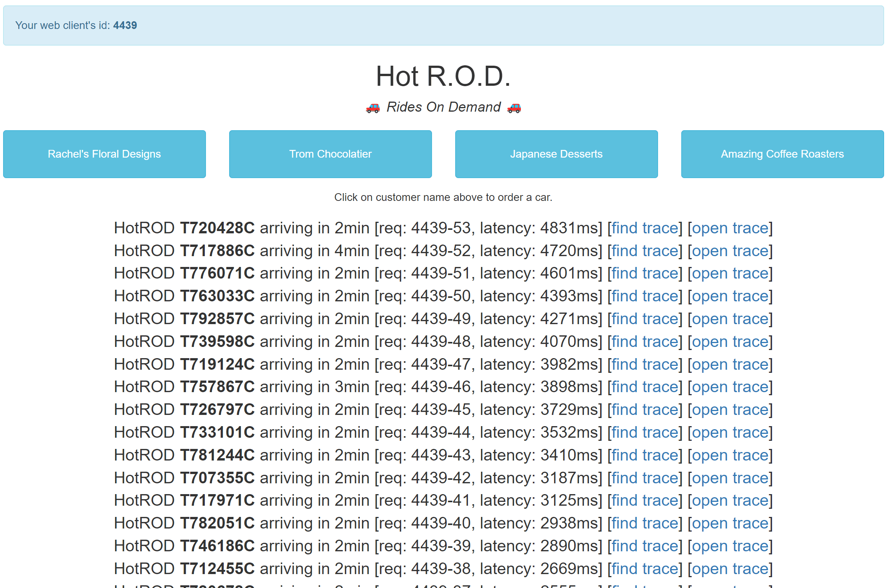Viewport: 893px width, 588px height.
Task: Open trace for request 4439-48
Action: pyautogui.click(x=730, y=342)
